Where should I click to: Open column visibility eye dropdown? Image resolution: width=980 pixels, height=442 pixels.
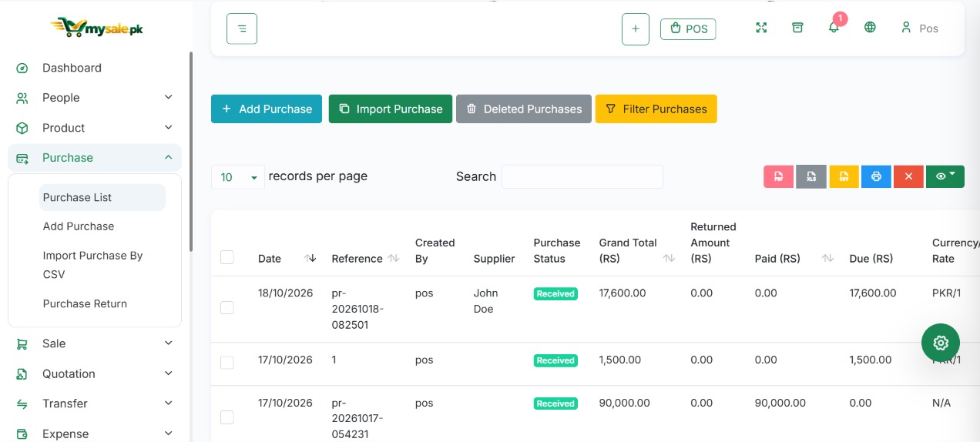tap(945, 176)
